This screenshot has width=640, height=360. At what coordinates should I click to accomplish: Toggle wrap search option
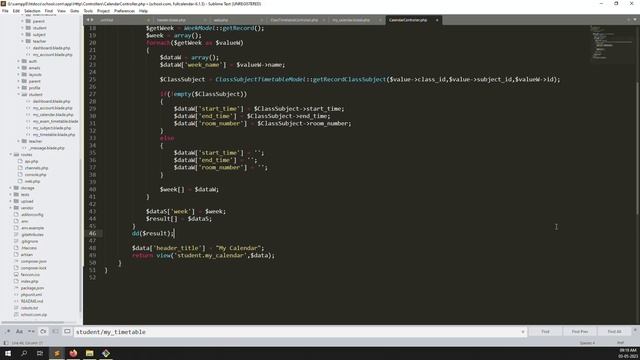pos(43,331)
